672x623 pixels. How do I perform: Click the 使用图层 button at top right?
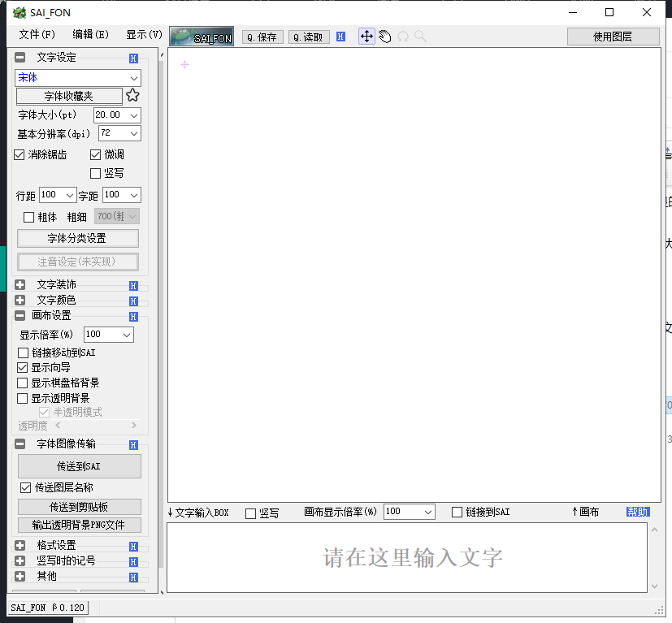613,36
